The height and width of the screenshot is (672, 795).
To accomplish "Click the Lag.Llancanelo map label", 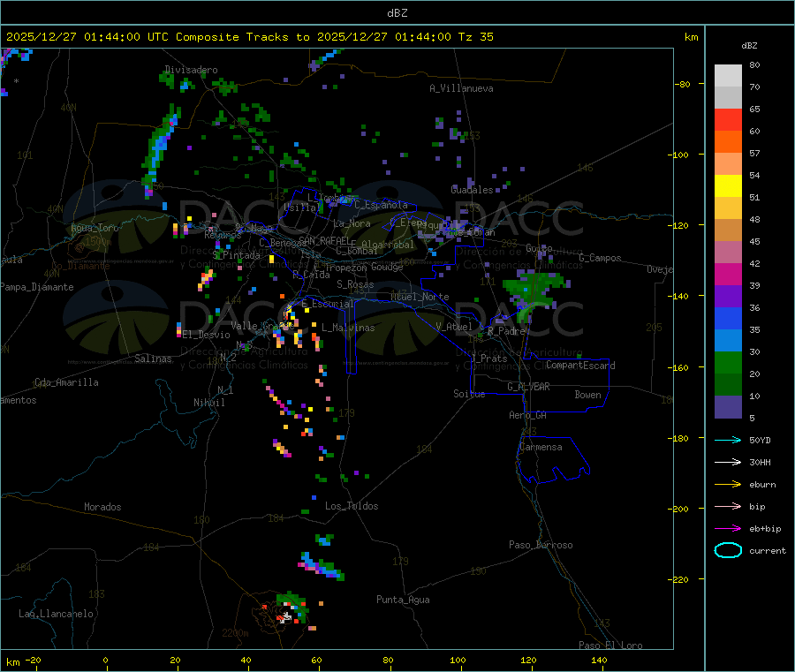I will pyautogui.click(x=57, y=614).
